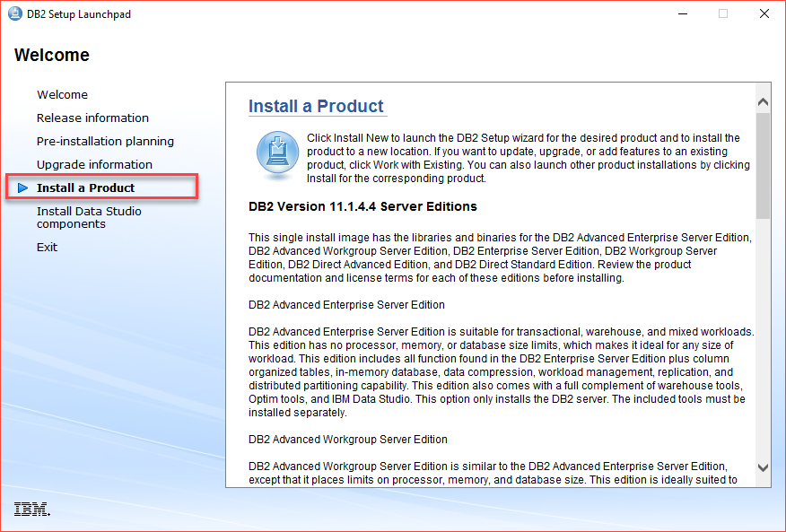Click the Welcome page title

tap(52, 55)
